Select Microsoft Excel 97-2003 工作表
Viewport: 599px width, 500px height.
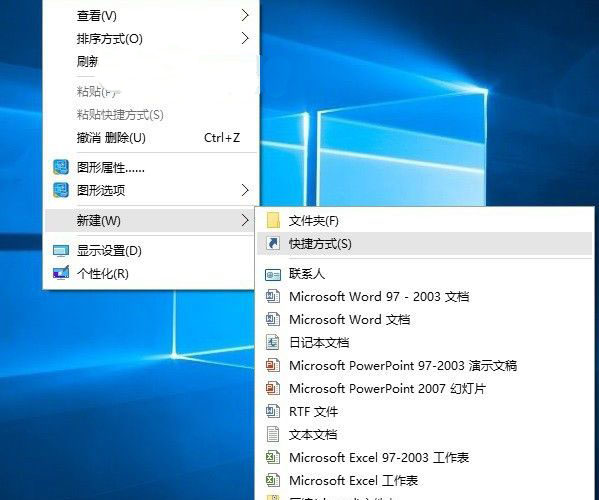click(x=425, y=457)
